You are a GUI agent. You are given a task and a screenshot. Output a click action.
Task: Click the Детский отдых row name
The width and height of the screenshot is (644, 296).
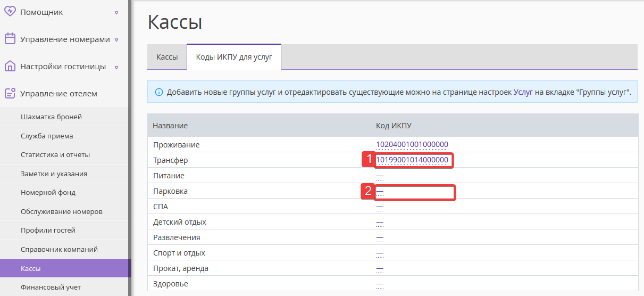point(179,222)
